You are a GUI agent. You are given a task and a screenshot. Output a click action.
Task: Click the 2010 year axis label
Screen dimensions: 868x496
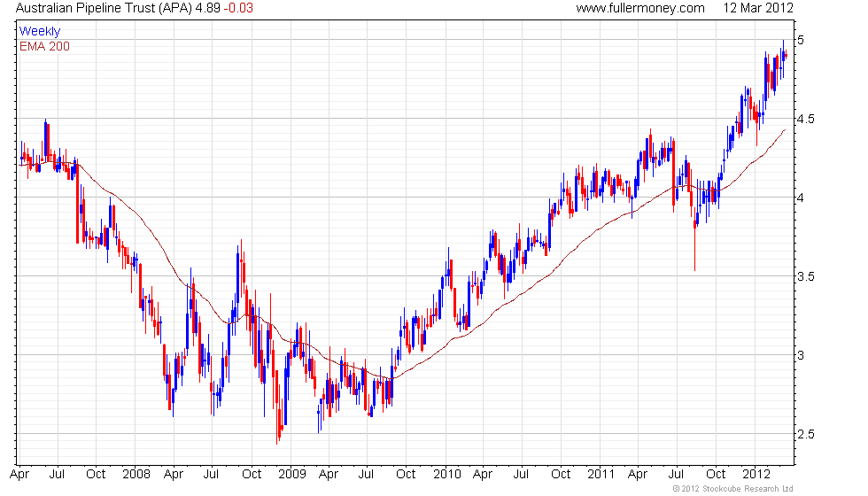[x=446, y=475]
